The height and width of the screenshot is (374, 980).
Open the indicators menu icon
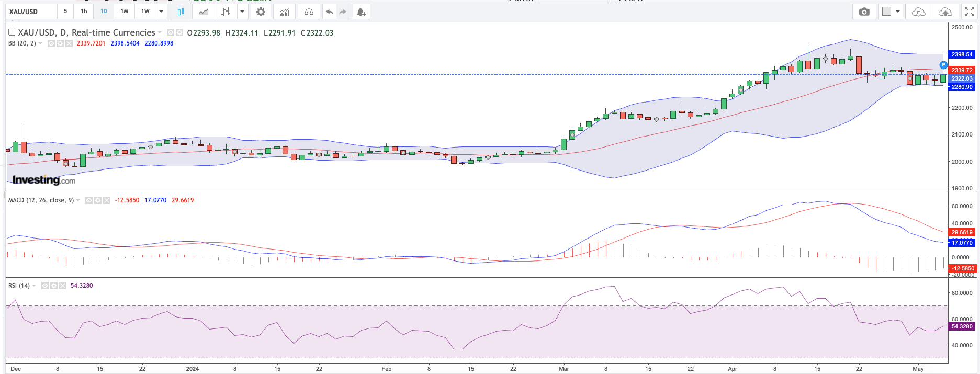[284, 12]
